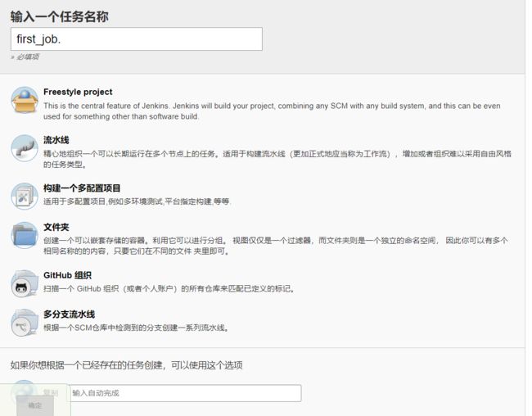Click the 根据一个SCM仓库 description text
The height and width of the screenshot is (416, 532).
136,328
